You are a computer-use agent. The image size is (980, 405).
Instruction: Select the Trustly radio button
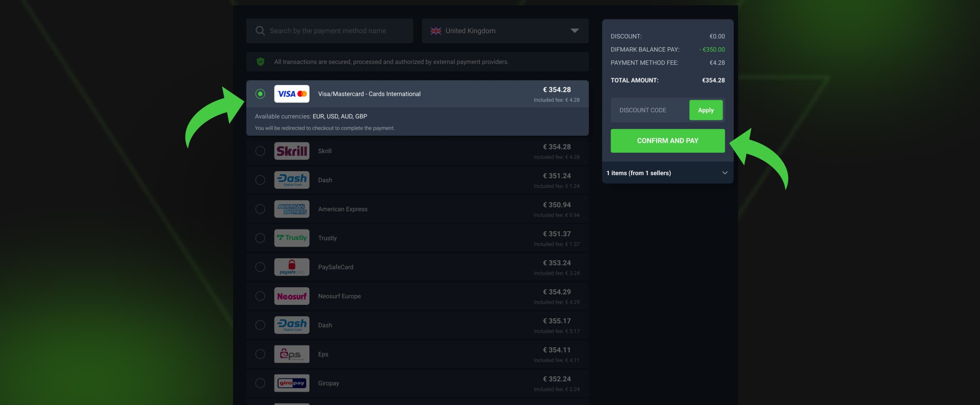(260, 238)
